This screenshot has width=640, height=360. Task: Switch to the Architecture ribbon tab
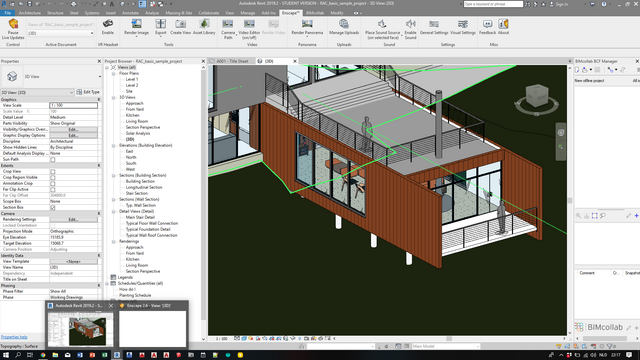(x=30, y=13)
